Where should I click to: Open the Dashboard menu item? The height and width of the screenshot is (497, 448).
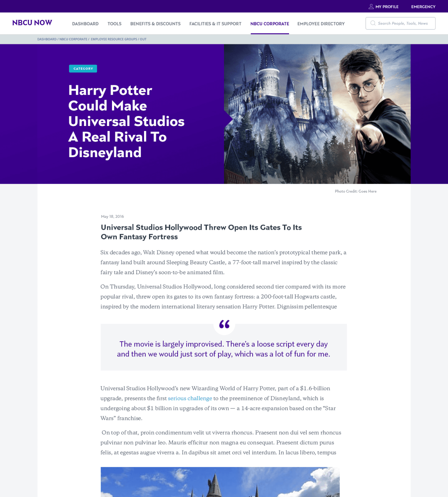85,24
